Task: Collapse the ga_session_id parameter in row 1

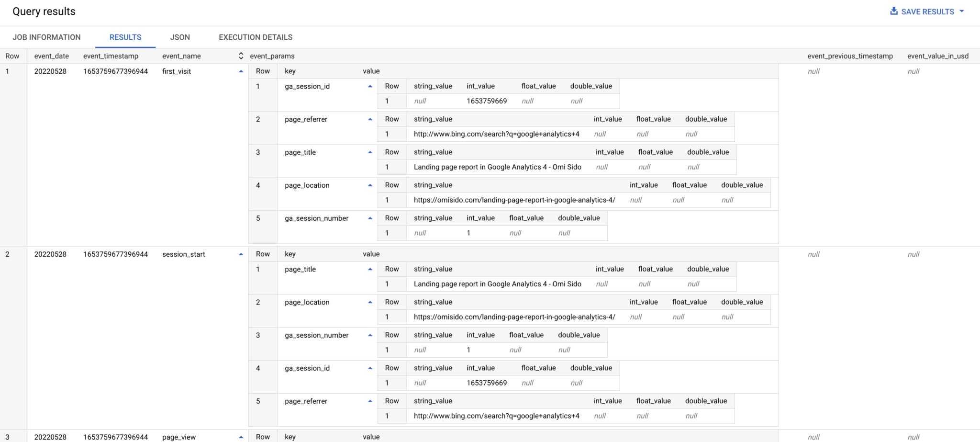Action: click(x=369, y=86)
